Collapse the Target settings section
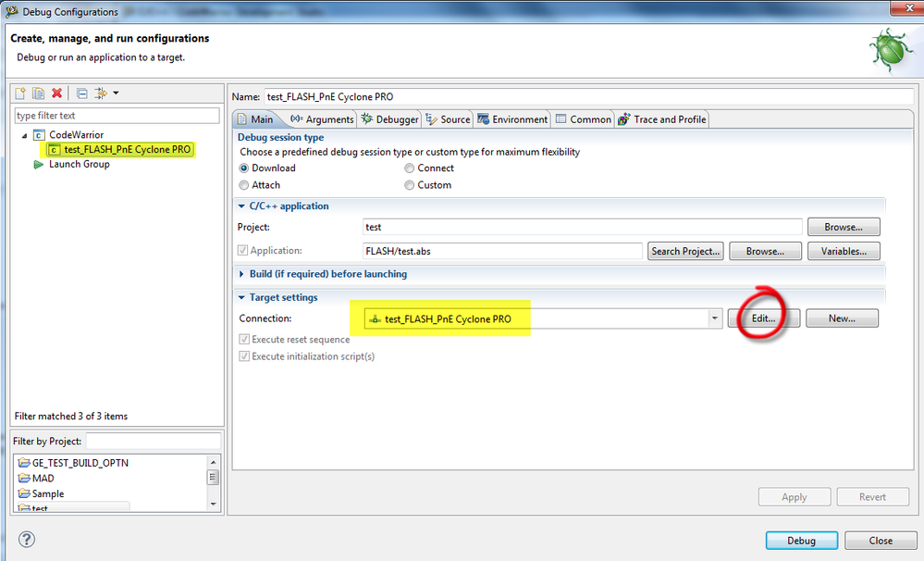The height and width of the screenshot is (561, 924). [241, 297]
